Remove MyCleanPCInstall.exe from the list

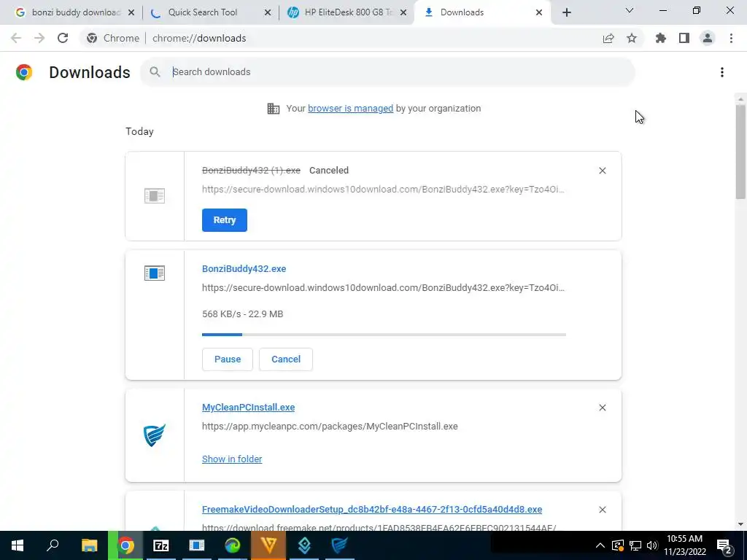pos(602,408)
